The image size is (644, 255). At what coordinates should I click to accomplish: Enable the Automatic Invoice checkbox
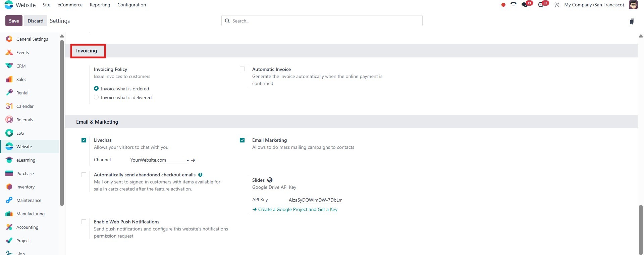[x=242, y=69]
